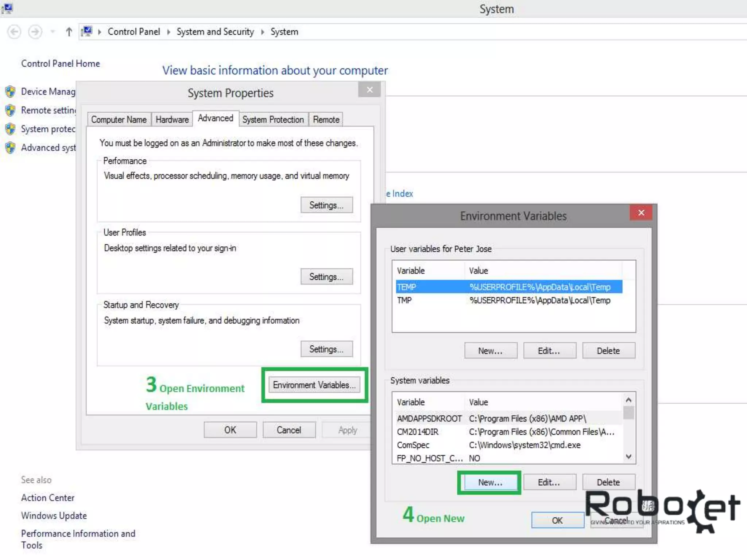747x560 pixels.
Task: Switch to the Remote tab
Action: point(326,120)
